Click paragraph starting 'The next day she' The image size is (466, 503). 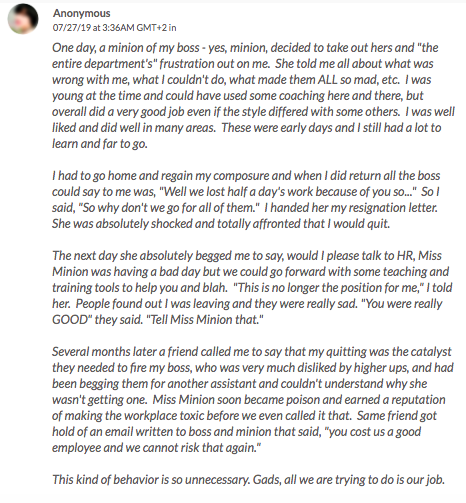tap(252, 288)
